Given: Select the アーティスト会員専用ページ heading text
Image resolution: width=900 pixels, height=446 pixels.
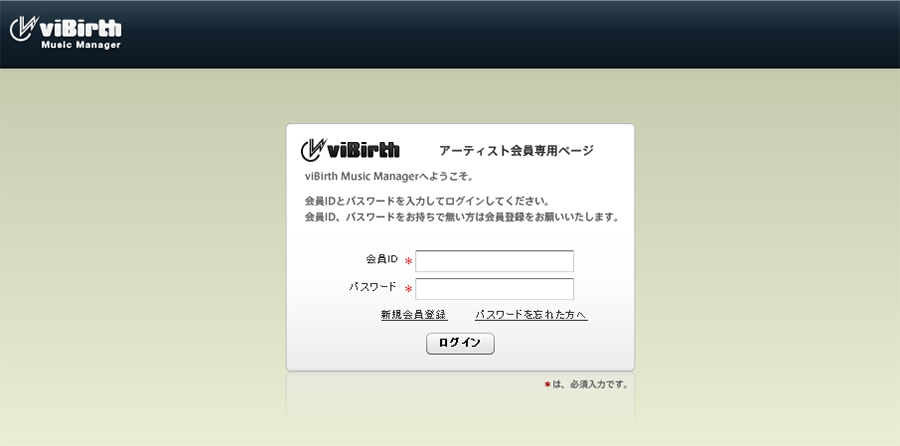Looking at the screenshot, I should (516, 151).
